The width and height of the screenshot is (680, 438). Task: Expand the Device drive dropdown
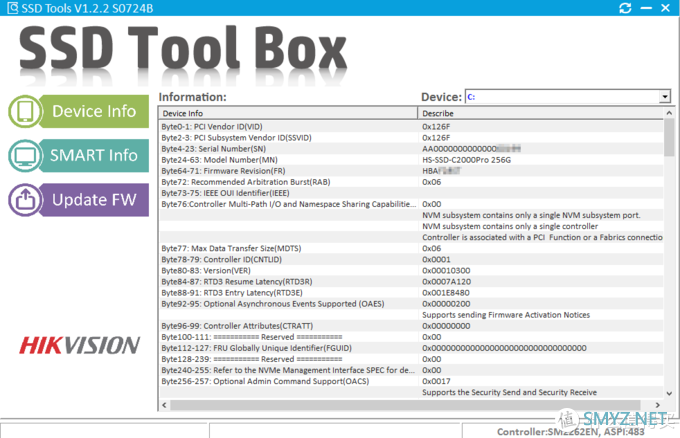[x=664, y=97]
